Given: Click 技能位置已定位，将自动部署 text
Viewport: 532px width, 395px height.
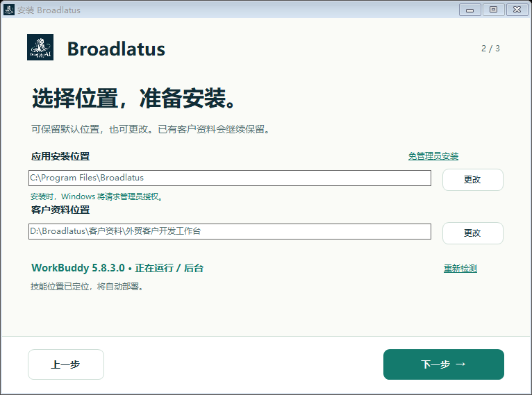Looking at the screenshot, I should pos(88,287).
